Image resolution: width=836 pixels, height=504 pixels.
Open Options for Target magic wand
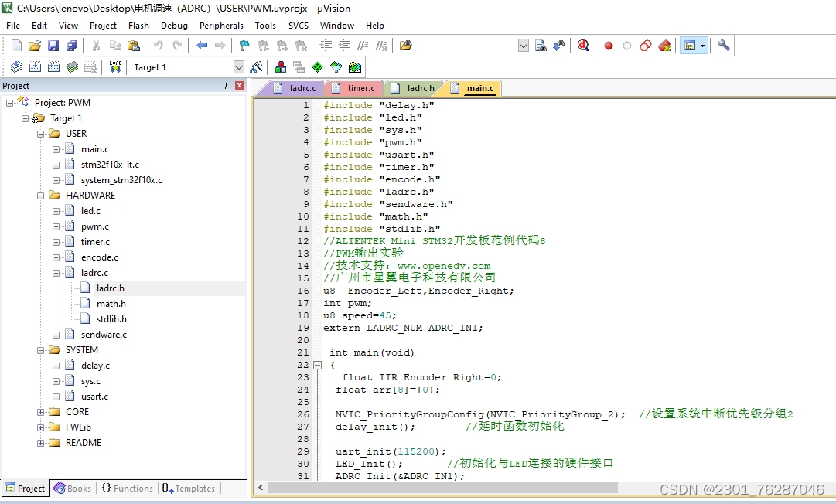click(257, 67)
